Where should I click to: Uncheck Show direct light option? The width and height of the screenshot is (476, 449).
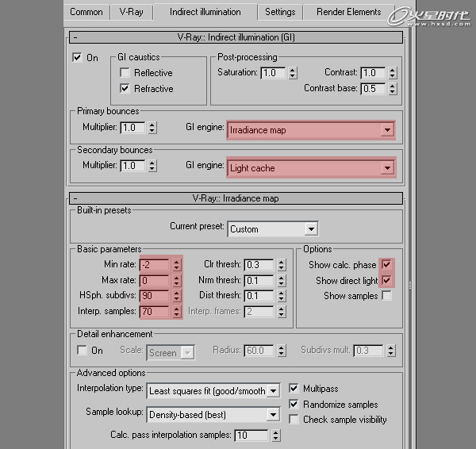coord(386,280)
